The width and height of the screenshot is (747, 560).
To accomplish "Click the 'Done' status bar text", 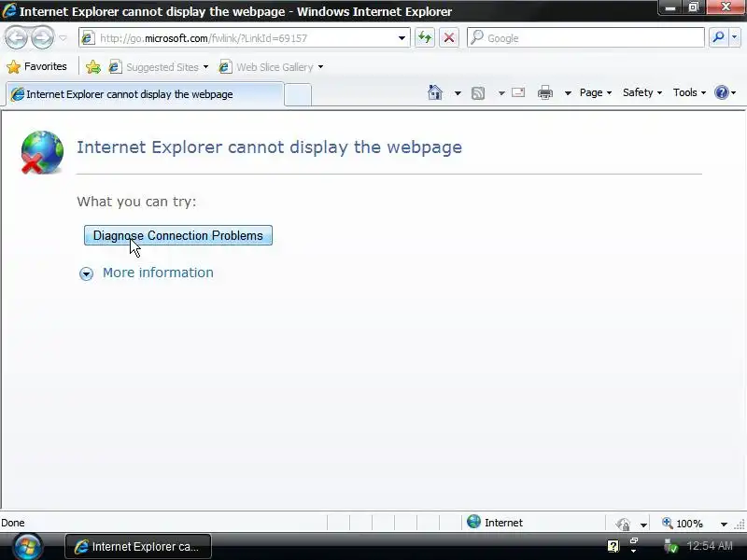I will pyautogui.click(x=13, y=523).
